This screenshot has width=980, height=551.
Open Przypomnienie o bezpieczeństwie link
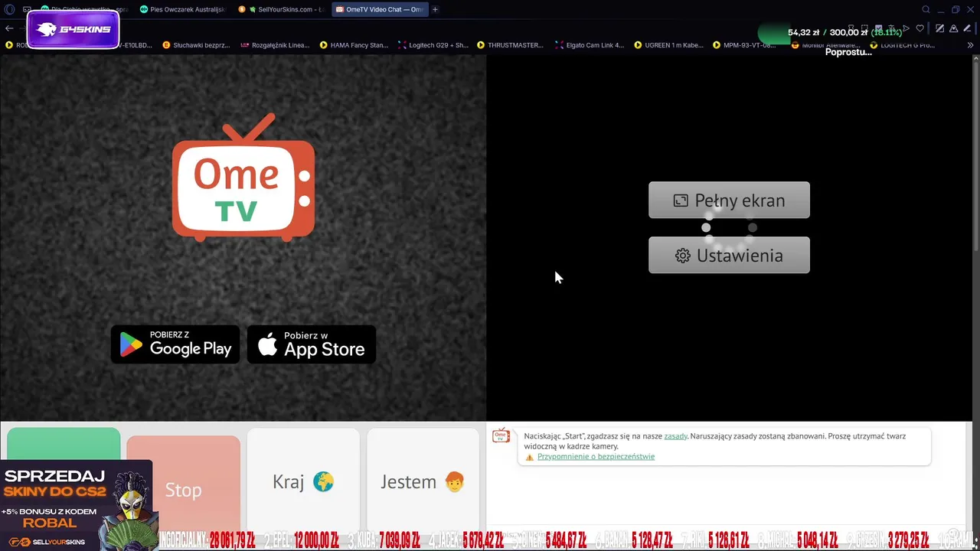(596, 456)
